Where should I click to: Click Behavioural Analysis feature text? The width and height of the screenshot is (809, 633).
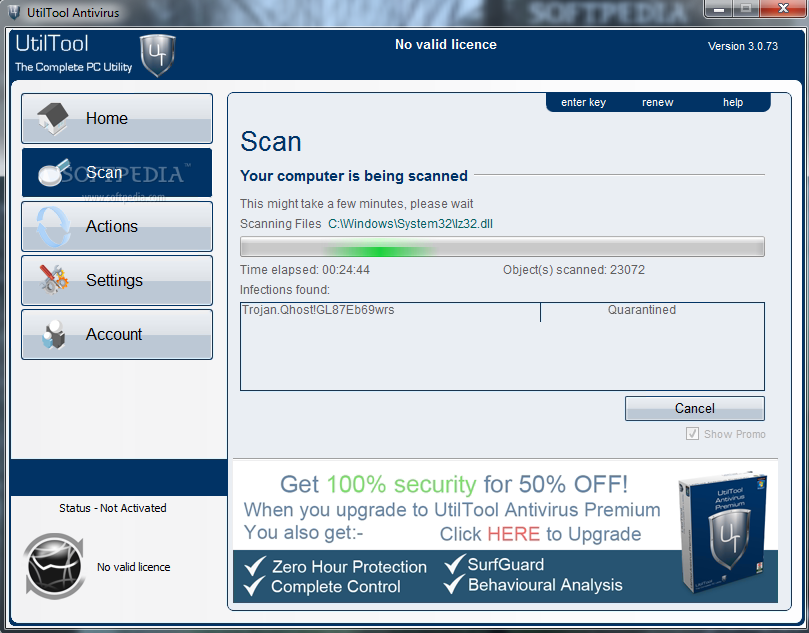[x=545, y=585]
